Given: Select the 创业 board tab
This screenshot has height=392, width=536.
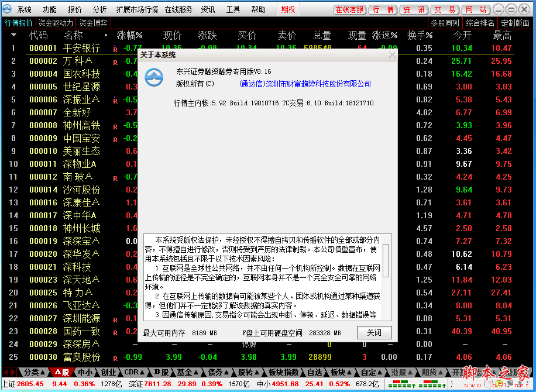Looking at the screenshot, I should coord(108,372).
